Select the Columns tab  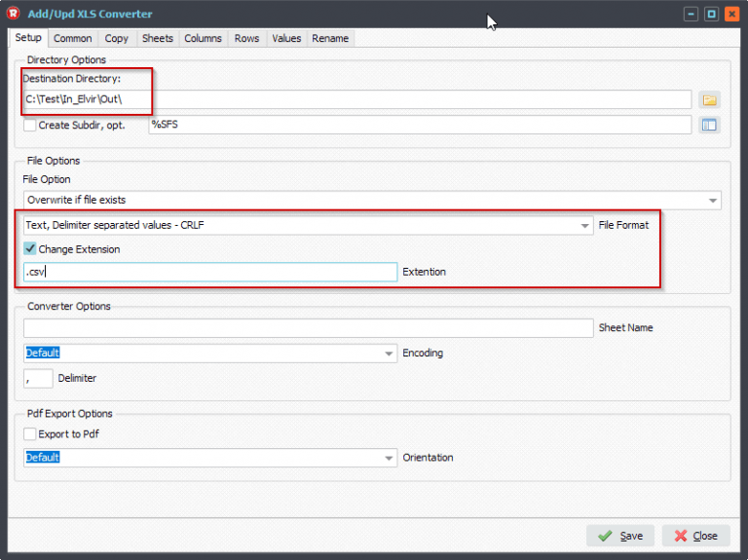pos(203,39)
